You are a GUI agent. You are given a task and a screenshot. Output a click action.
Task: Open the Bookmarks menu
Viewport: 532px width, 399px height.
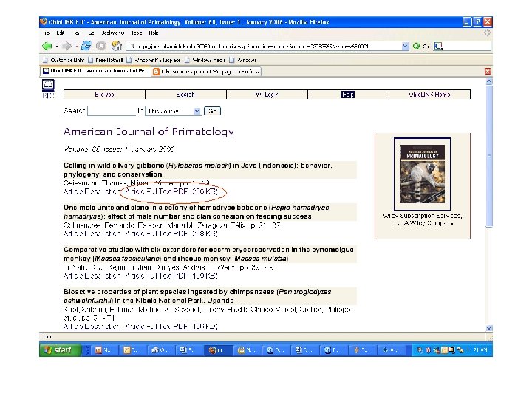tap(113, 33)
